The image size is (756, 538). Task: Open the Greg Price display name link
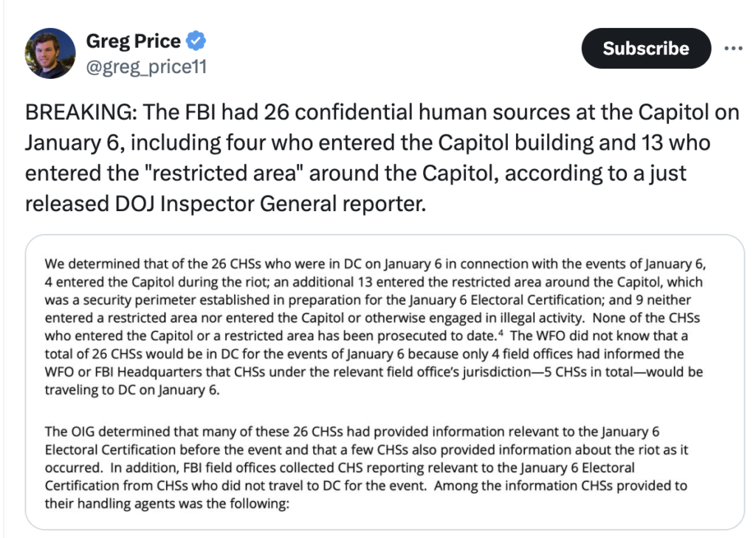(133, 41)
